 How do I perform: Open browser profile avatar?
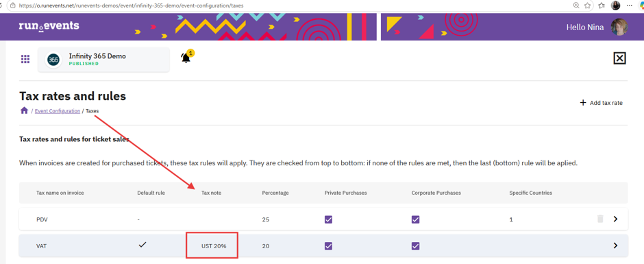click(x=616, y=5)
